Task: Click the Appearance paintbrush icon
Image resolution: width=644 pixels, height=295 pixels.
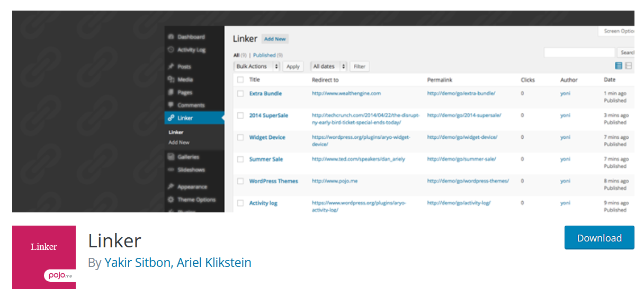Action: click(x=171, y=186)
